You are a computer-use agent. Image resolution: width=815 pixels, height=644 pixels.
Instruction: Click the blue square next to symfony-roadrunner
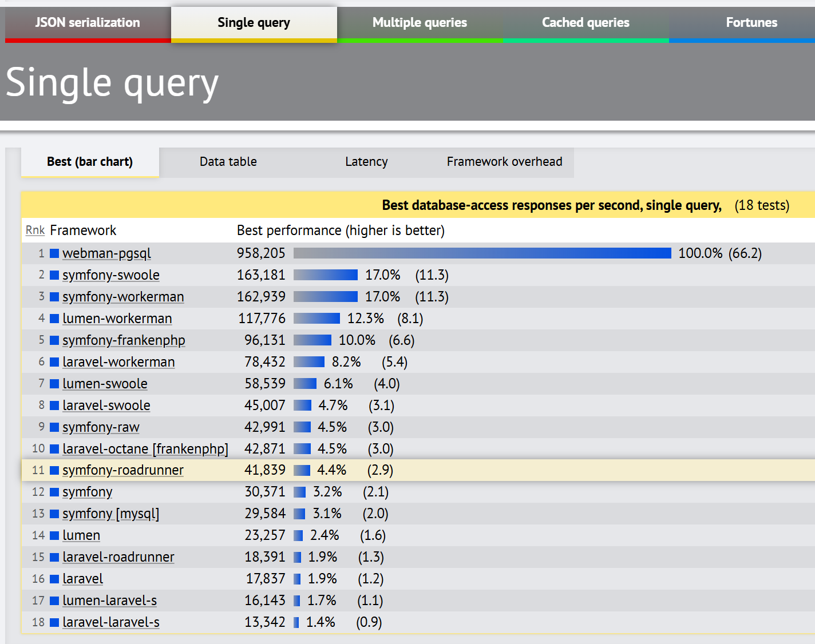[x=54, y=470]
